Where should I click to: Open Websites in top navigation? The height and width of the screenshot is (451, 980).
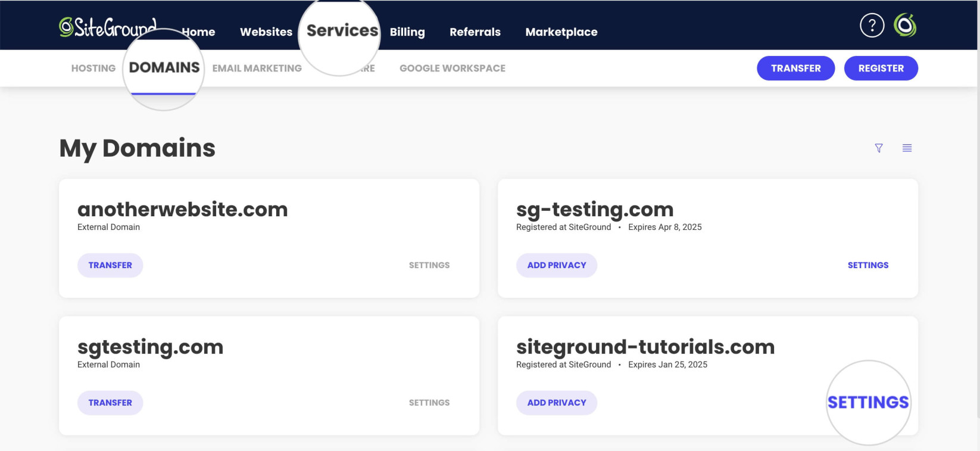pyautogui.click(x=266, y=32)
